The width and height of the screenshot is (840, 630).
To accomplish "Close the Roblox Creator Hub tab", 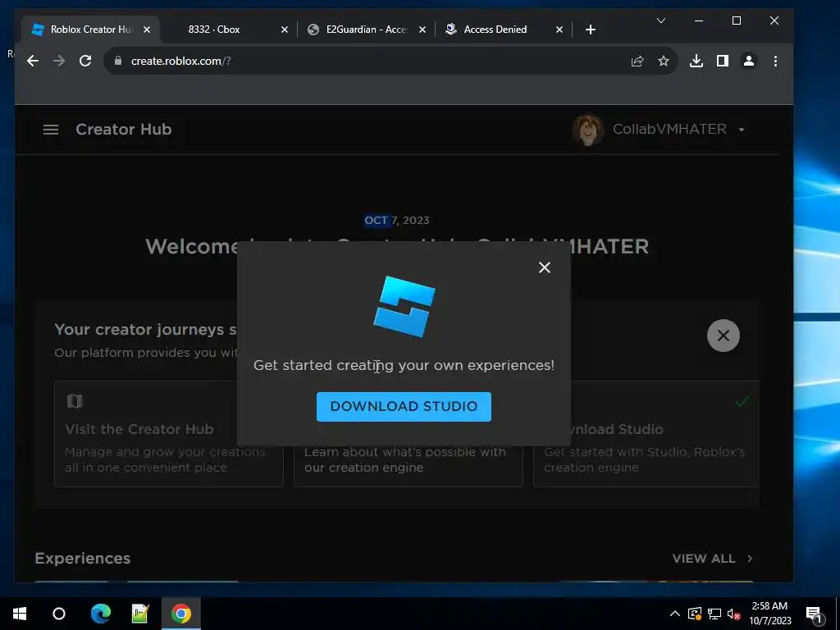I will [147, 30].
